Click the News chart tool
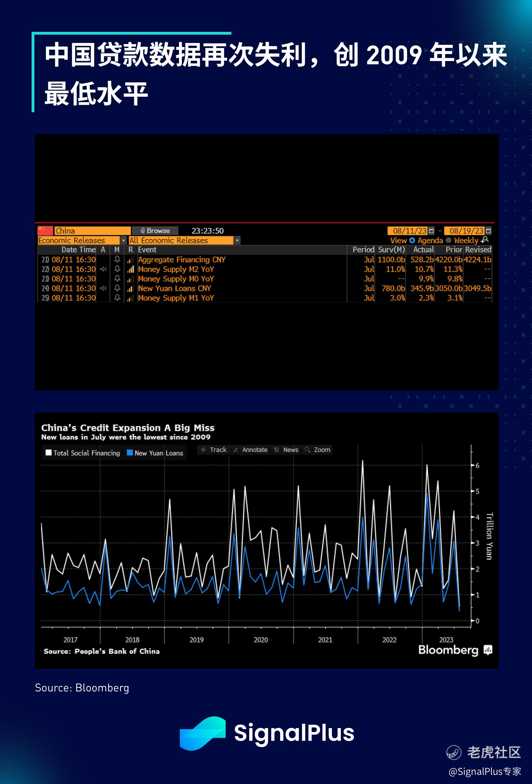Viewport: 532px width, 784px height. (286, 450)
